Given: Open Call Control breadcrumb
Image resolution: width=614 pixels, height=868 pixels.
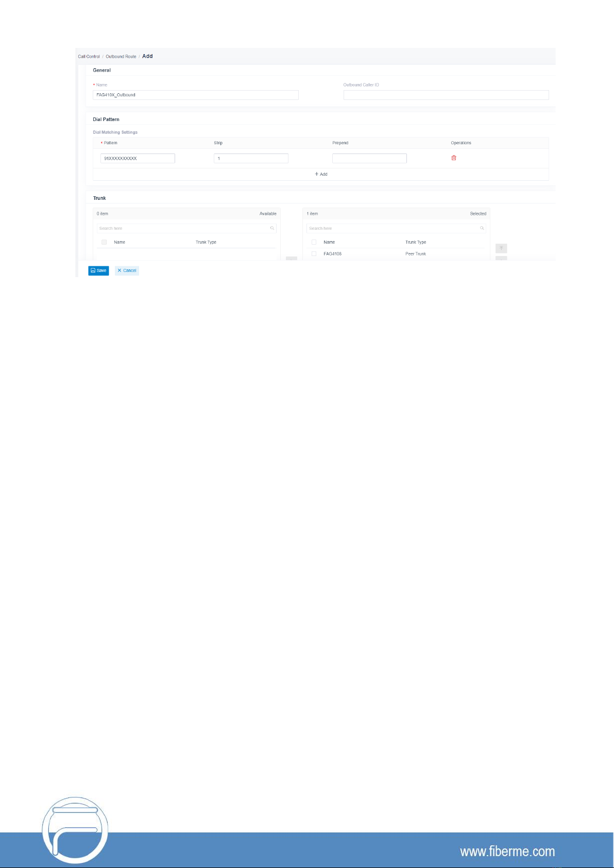Looking at the screenshot, I should pyautogui.click(x=89, y=57).
